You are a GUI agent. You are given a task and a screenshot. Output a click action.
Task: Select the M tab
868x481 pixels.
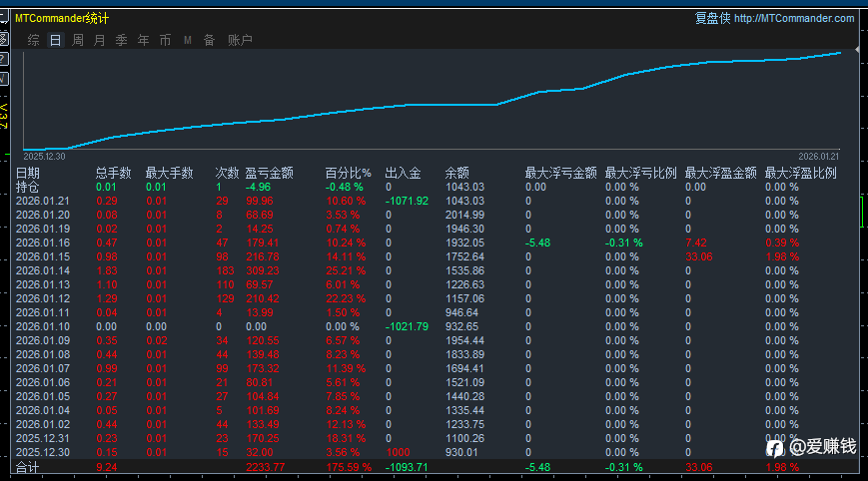[188, 40]
